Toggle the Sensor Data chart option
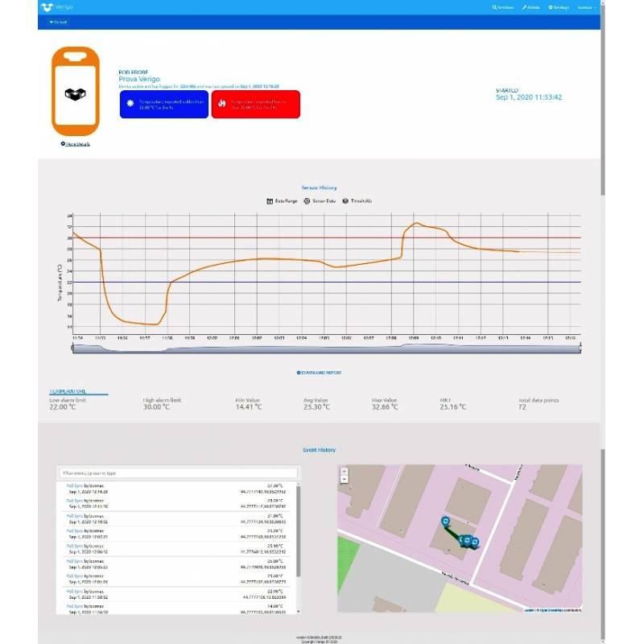The height and width of the screenshot is (644, 644). pos(320,200)
